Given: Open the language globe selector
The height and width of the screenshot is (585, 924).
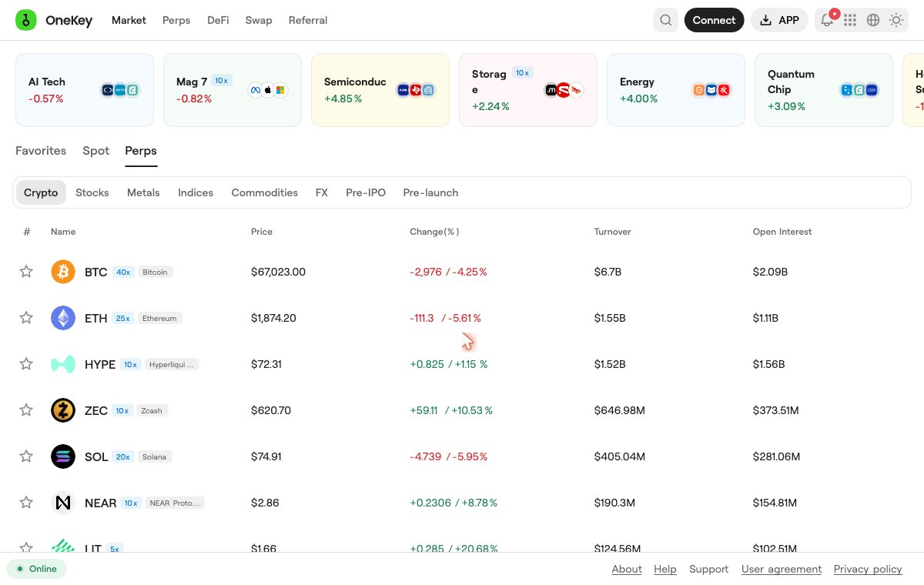Looking at the screenshot, I should click(x=873, y=20).
